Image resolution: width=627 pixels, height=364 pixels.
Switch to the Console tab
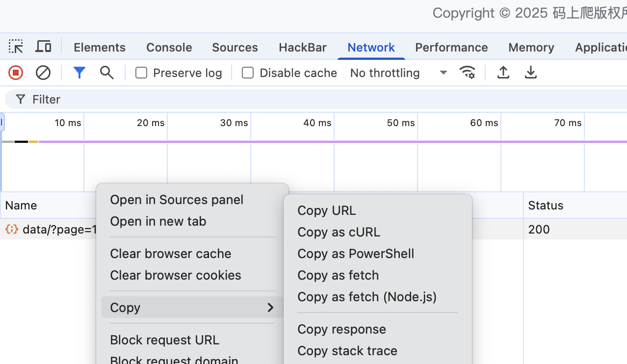click(x=169, y=48)
